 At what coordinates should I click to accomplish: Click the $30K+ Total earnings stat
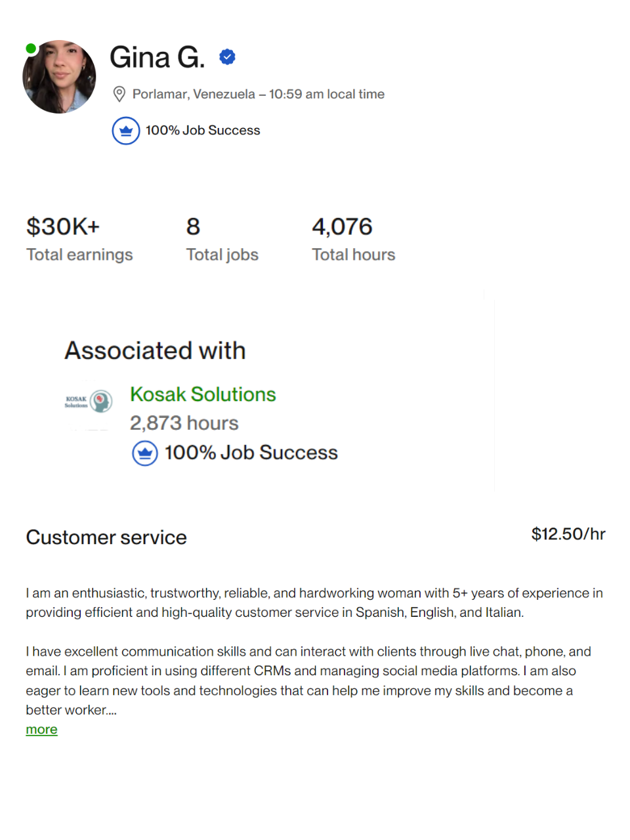pos(79,240)
